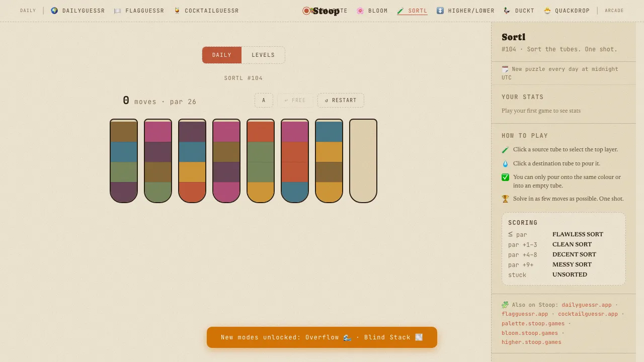Image resolution: width=644 pixels, height=362 pixels.
Task: Click the duck icon beside Duckt
Action: click(507, 11)
